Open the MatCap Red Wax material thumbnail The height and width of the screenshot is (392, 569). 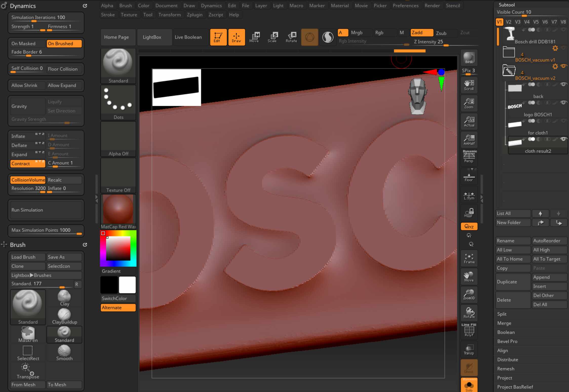118,212
